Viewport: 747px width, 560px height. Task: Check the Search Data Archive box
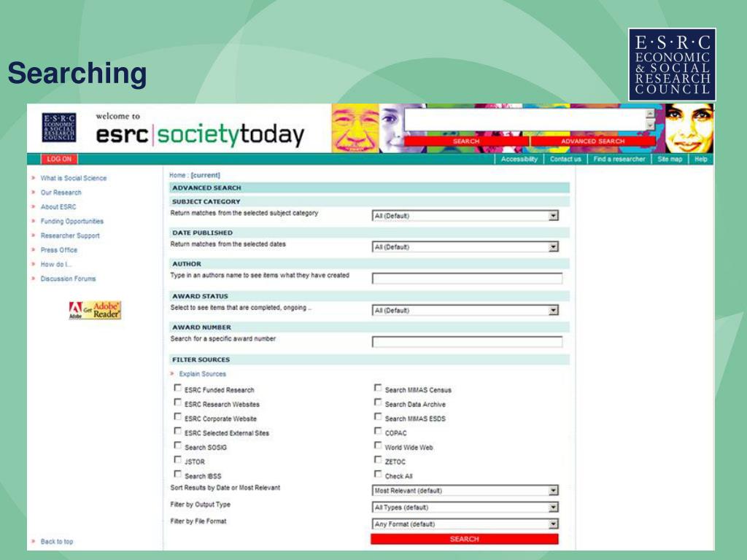click(x=378, y=402)
